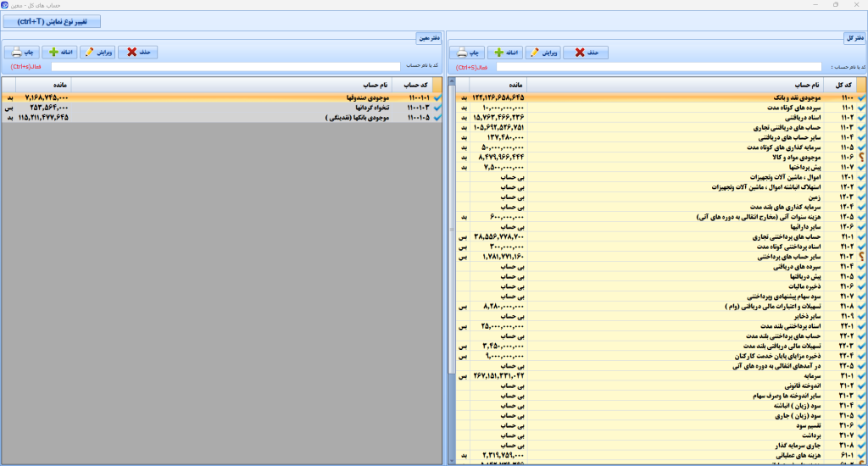The width and height of the screenshot is (868, 466).
Task: Add a new general ledger account (اضافه)
Action: [x=505, y=53]
